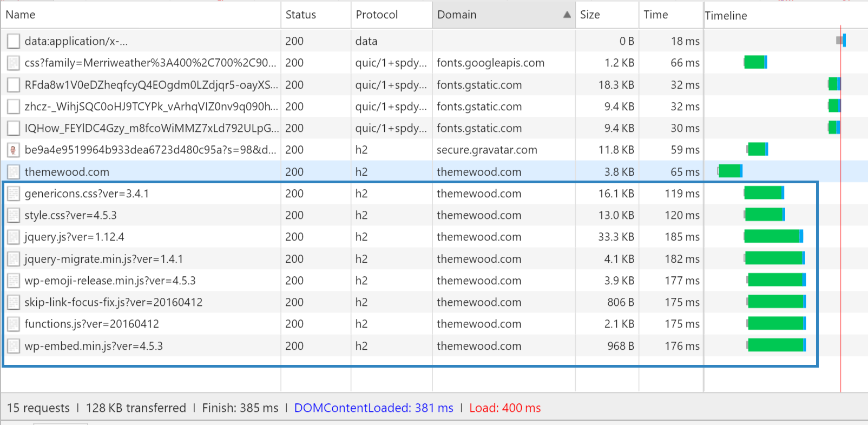Click the 968 B size cell

[x=620, y=346]
